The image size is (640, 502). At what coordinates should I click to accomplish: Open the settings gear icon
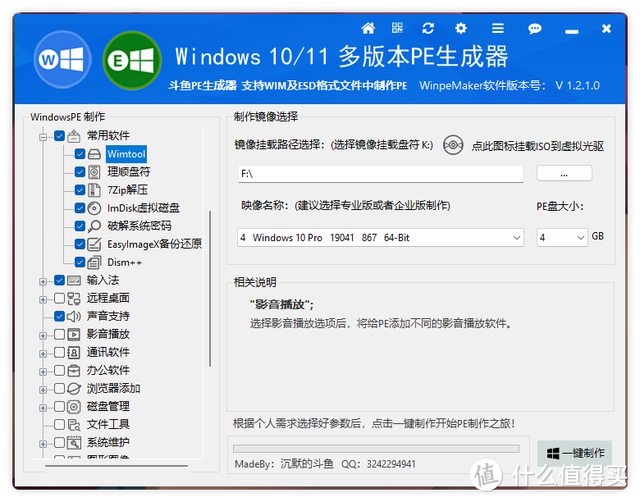[461, 28]
